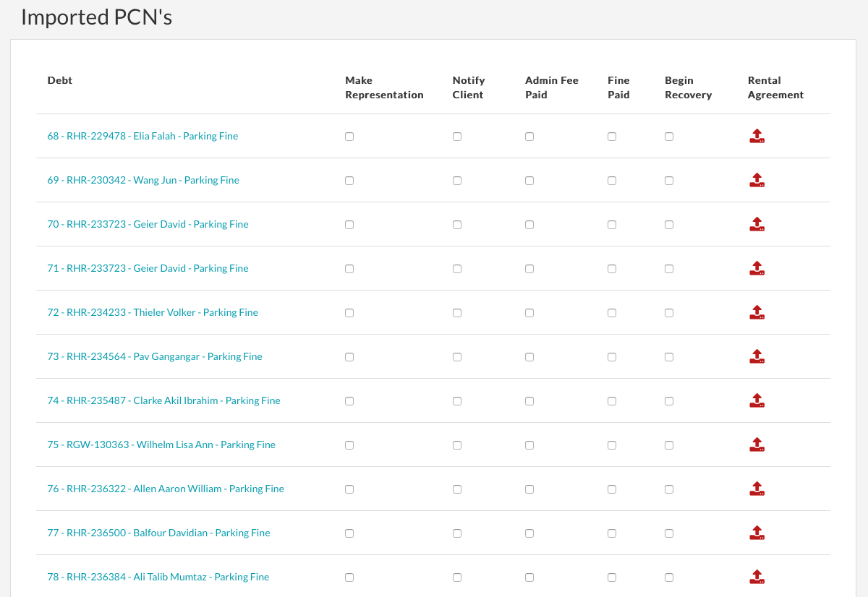Open debt 75 RGW-130363 Wilhelm Lisa Ann
Viewport: 868px width, 597px height.
point(161,444)
